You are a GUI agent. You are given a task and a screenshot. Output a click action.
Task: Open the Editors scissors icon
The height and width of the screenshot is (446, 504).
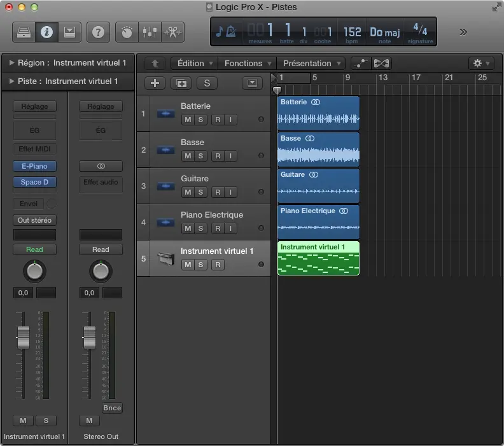click(x=172, y=32)
